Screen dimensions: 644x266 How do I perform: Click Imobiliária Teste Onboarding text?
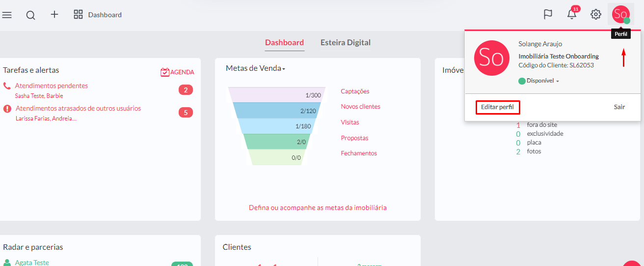(x=559, y=56)
